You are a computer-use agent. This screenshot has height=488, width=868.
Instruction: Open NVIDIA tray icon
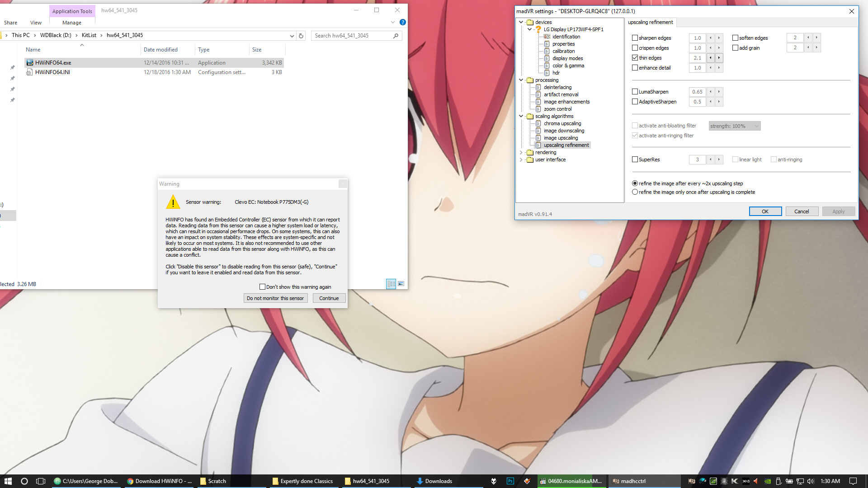(768, 481)
